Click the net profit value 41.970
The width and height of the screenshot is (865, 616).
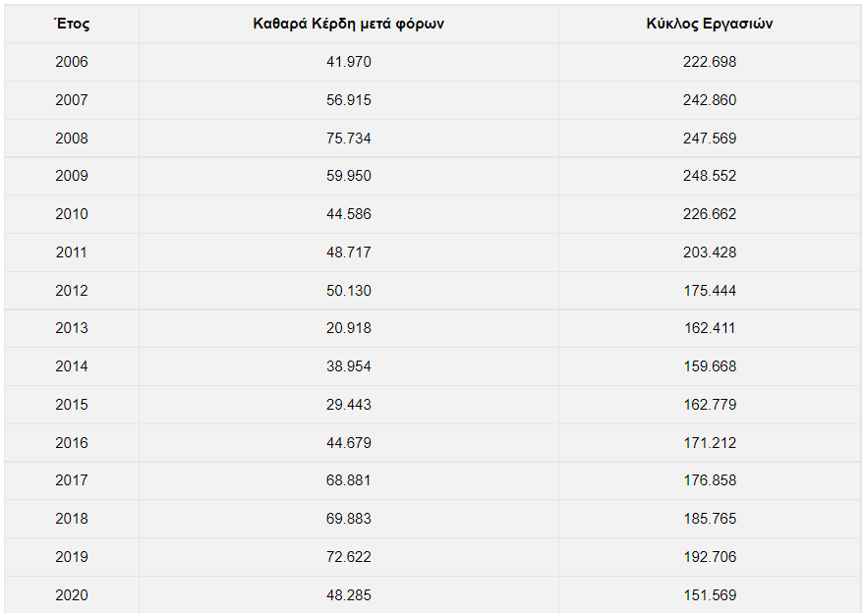point(349,62)
